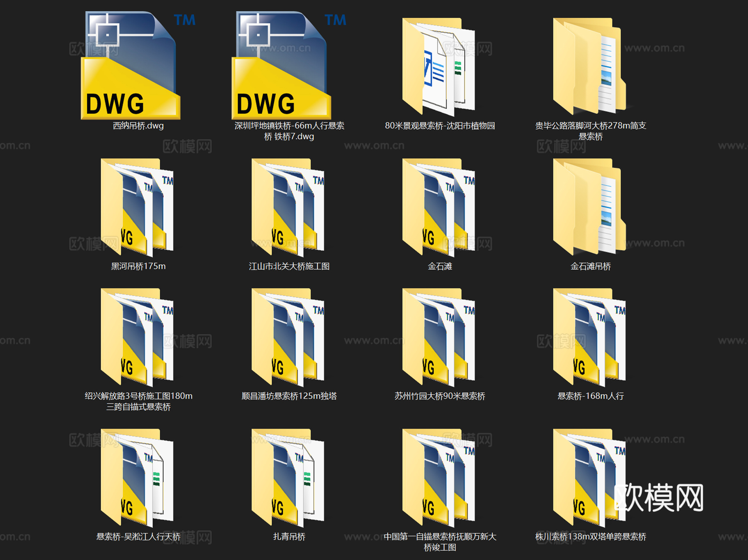This screenshot has height=560, width=748.
Task: Open the 扎青吊桥 folder icon
Action: pyautogui.click(x=288, y=477)
